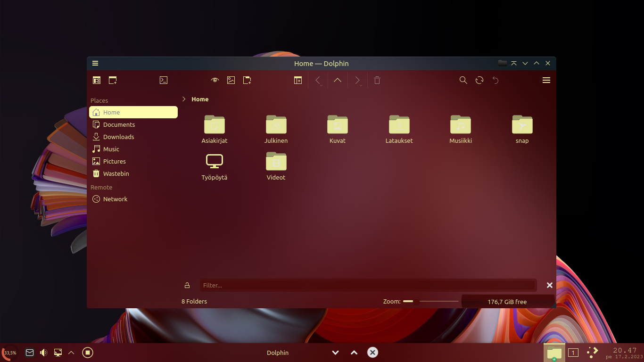
Task: Open Wastebin in the Places panel
Action: 133,173
